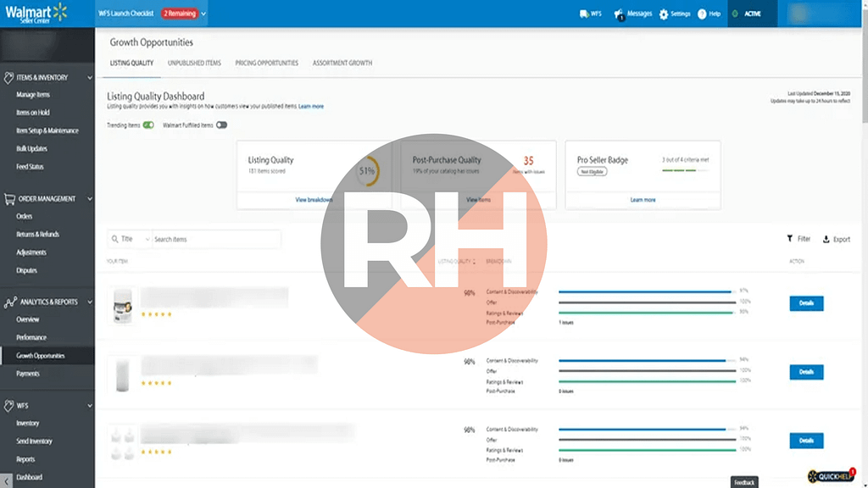Click Details for the second listed item
Viewport: 868px width, 488px height.
pyautogui.click(x=806, y=372)
